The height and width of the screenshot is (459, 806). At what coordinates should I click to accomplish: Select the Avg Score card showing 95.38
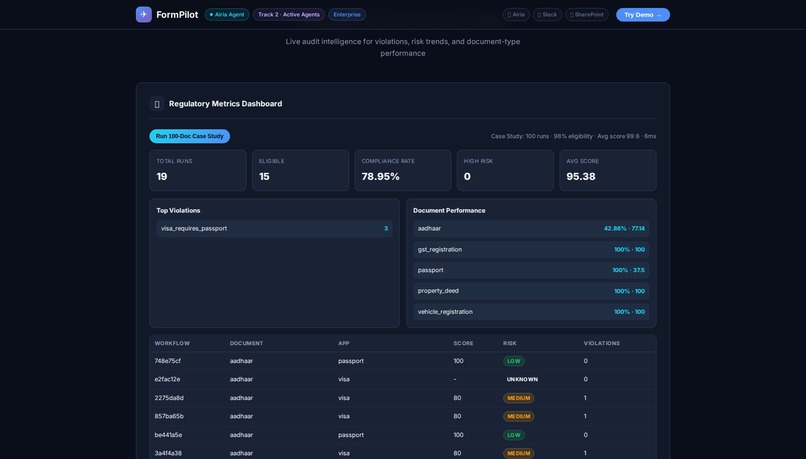coord(608,170)
